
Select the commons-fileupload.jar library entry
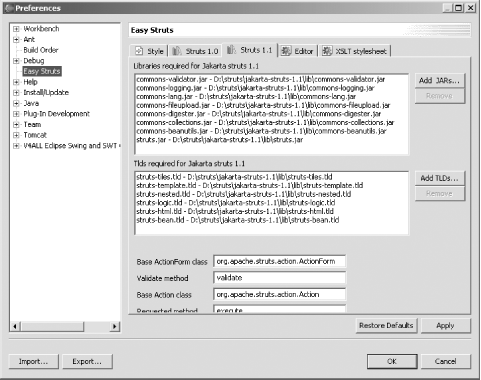pos(263,105)
